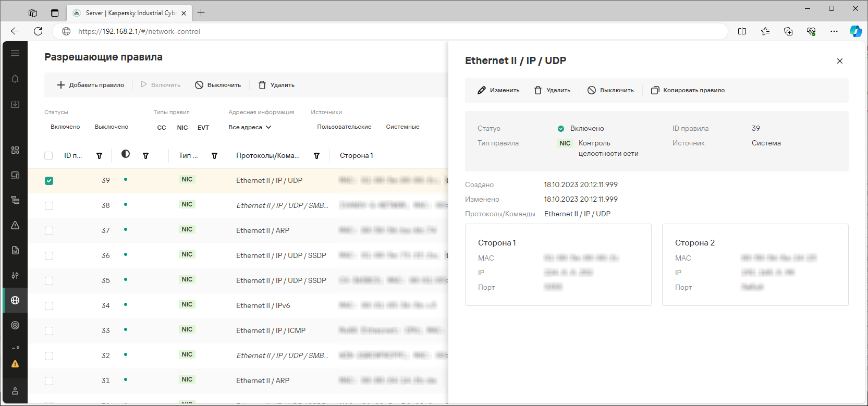The width and height of the screenshot is (868, 406).
Task: Filter the Protocols/Commands column
Action: pos(316,156)
